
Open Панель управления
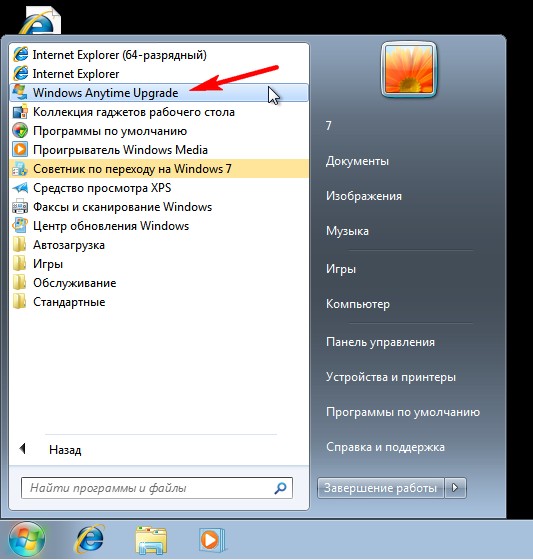pos(380,342)
